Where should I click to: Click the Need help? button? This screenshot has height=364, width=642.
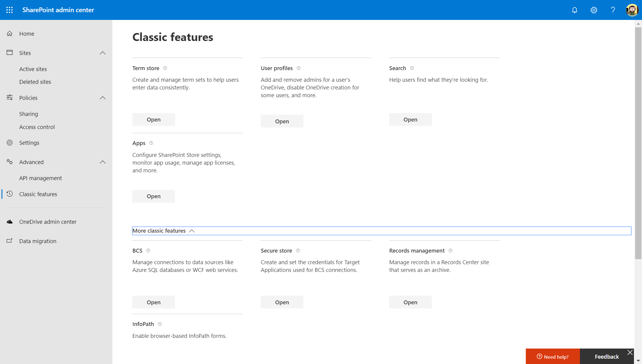[x=553, y=357]
